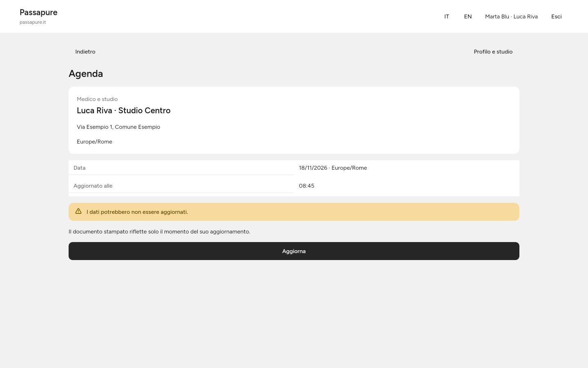
Task: Switch language to EN
Action: click(468, 16)
